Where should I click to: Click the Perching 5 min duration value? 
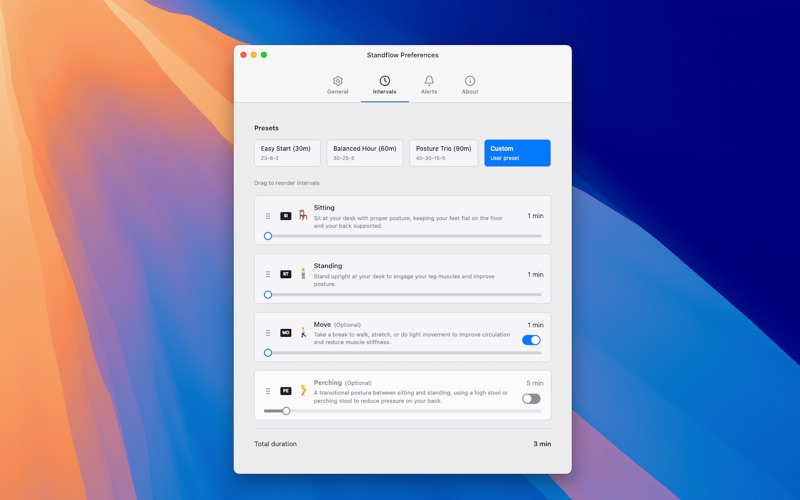coord(535,383)
